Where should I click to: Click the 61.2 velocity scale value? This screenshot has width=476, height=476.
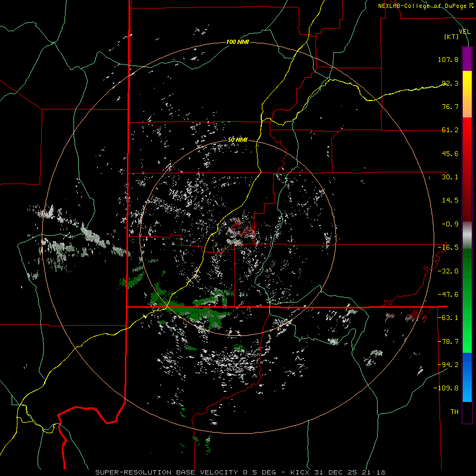coord(450,130)
